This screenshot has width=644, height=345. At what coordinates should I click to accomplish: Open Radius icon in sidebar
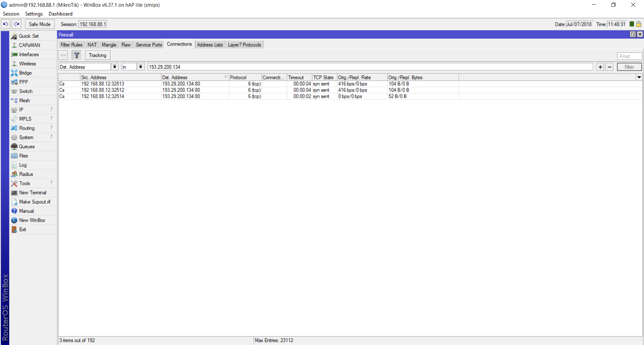[14, 174]
